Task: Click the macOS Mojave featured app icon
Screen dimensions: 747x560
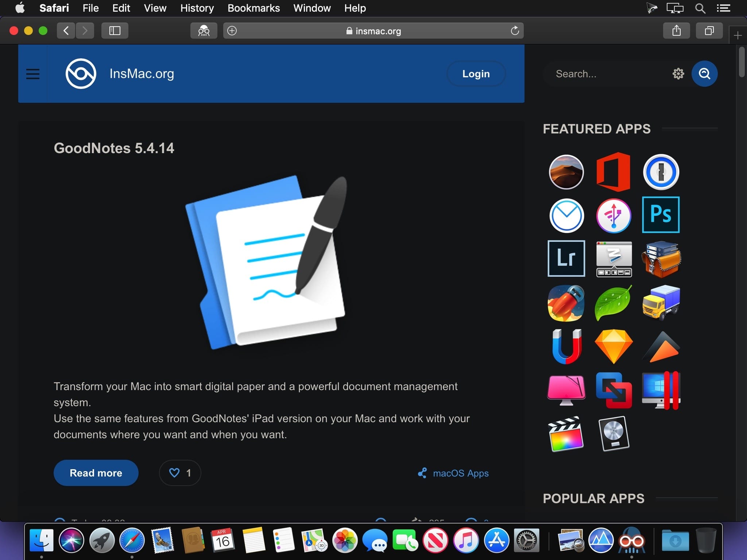Action: [566, 172]
